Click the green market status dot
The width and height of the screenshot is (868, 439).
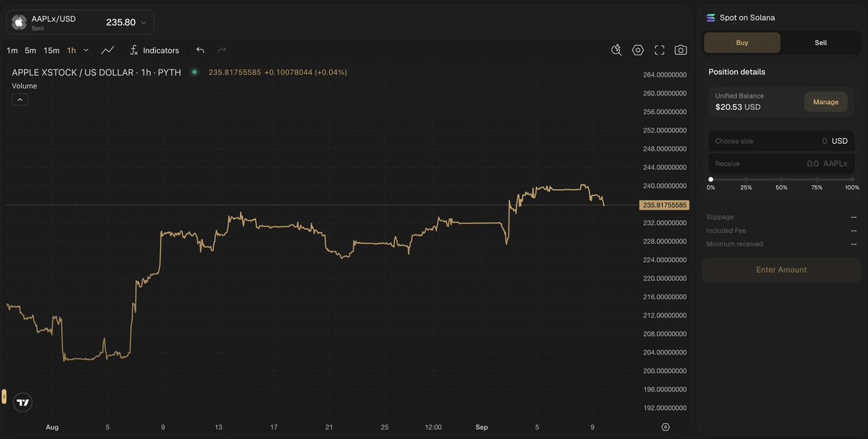195,72
